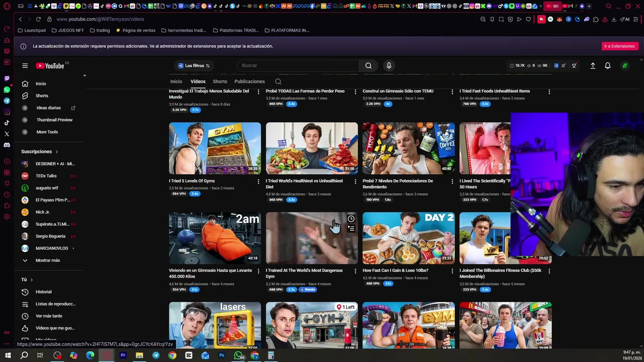Open Ver más tarde in sidebar
Screen dimensions: 644x362
click(48, 316)
